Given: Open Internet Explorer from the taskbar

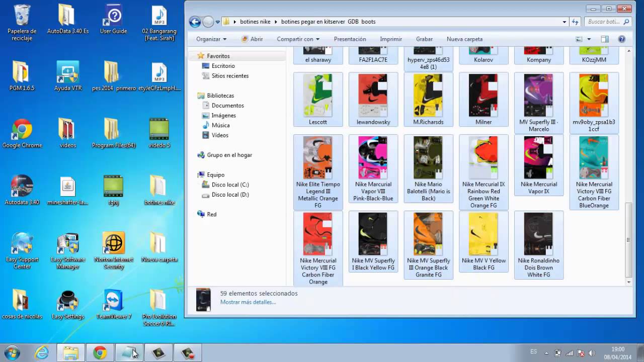Looking at the screenshot, I should click(42, 353).
